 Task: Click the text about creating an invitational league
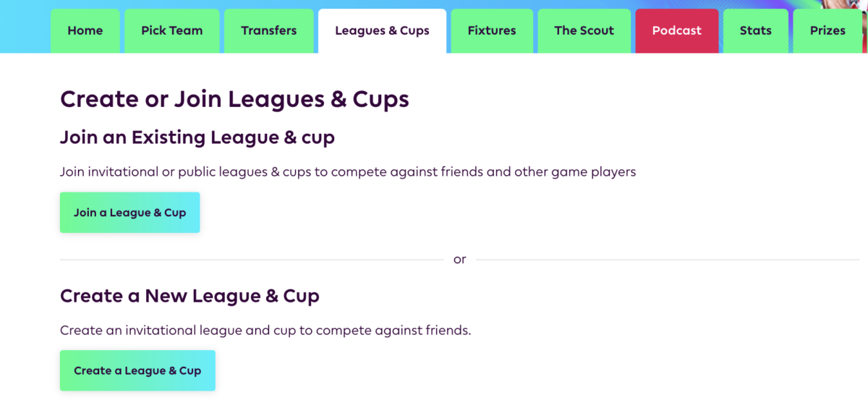265,331
